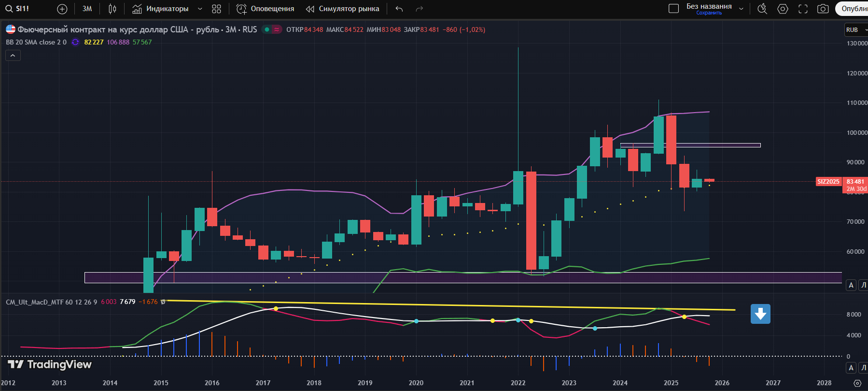Open Симулятор рынка replay mode
This screenshot has height=391, width=868.
343,9
